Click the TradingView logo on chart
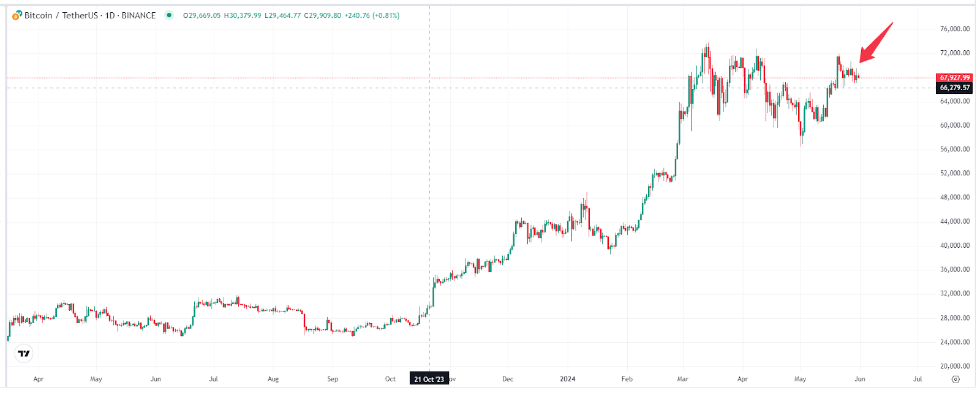Image resolution: width=980 pixels, height=393 pixels. [24, 354]
